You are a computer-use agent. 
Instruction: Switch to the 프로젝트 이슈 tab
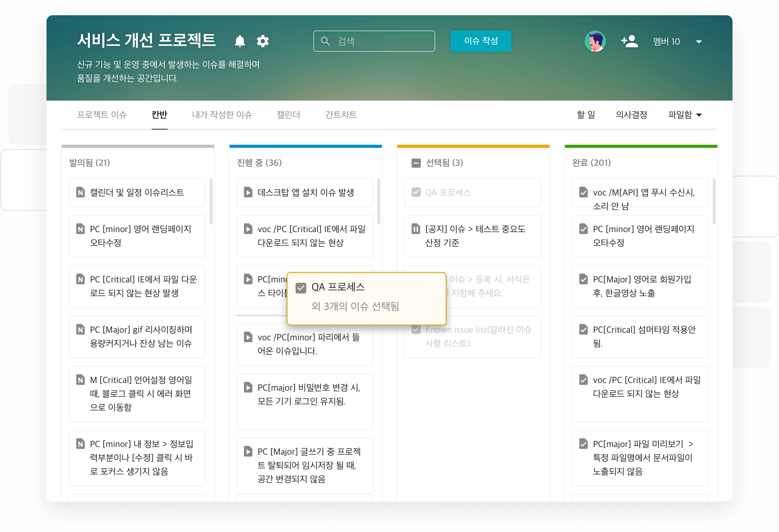coord(102,115)
